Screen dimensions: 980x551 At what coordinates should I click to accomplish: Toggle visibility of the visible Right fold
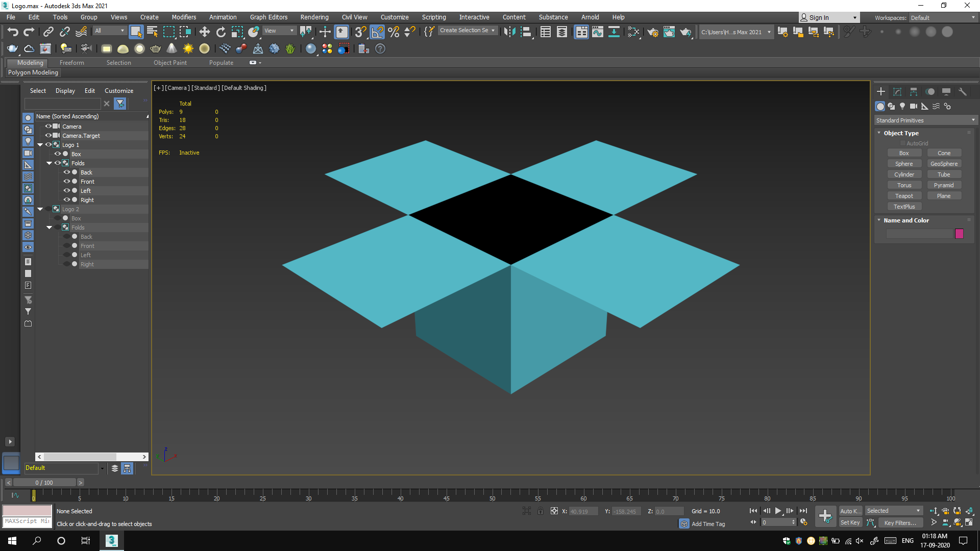pyautogui.click(x=66, y=200)
